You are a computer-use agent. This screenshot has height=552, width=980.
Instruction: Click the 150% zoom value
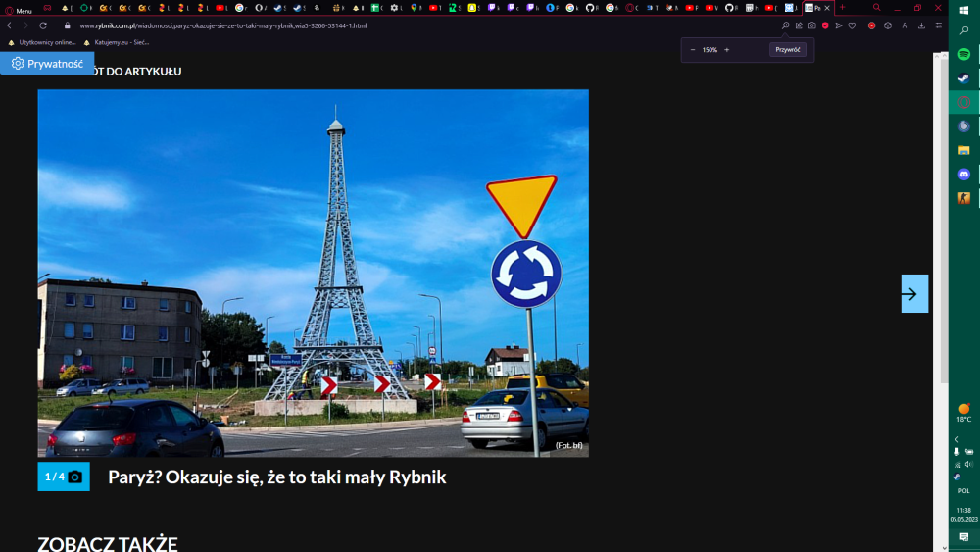coord(710,49)
